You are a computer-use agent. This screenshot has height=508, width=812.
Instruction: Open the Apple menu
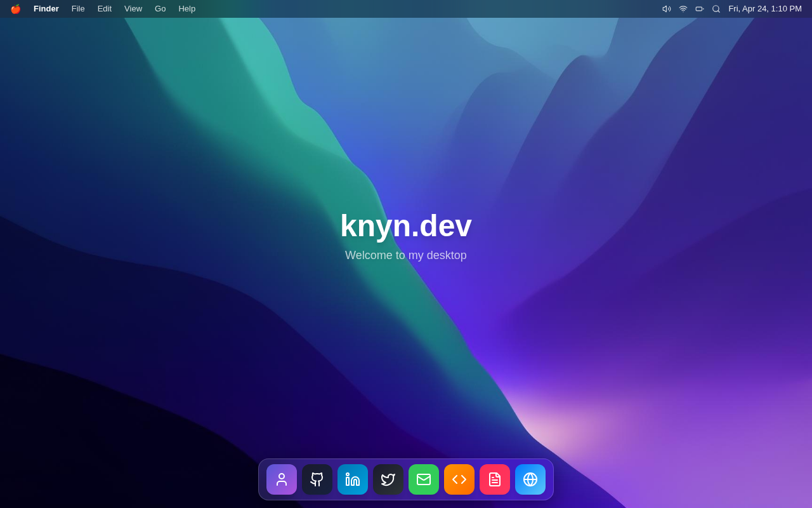[15, 9]
